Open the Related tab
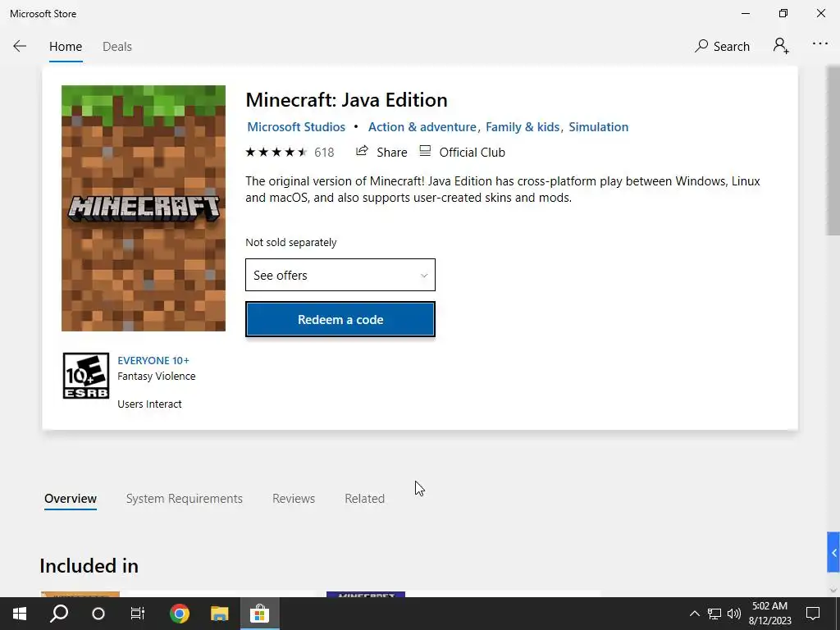The width and height of the screenshot is (840, 630). pos(365,499)
